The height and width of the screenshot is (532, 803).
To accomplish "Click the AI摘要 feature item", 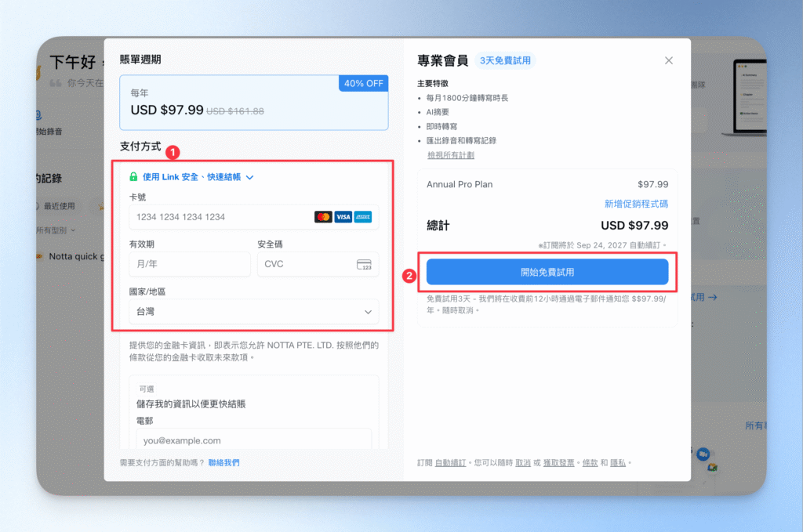I will click(438, 112).
